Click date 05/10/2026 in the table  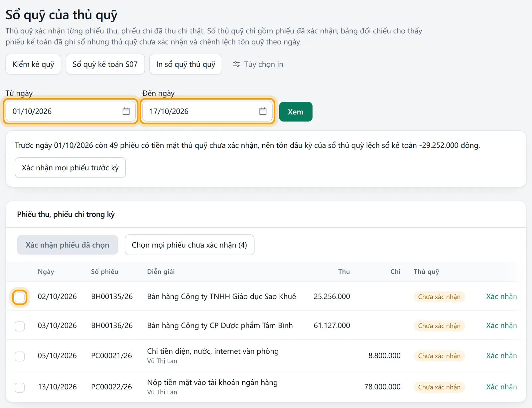(57, 355)
